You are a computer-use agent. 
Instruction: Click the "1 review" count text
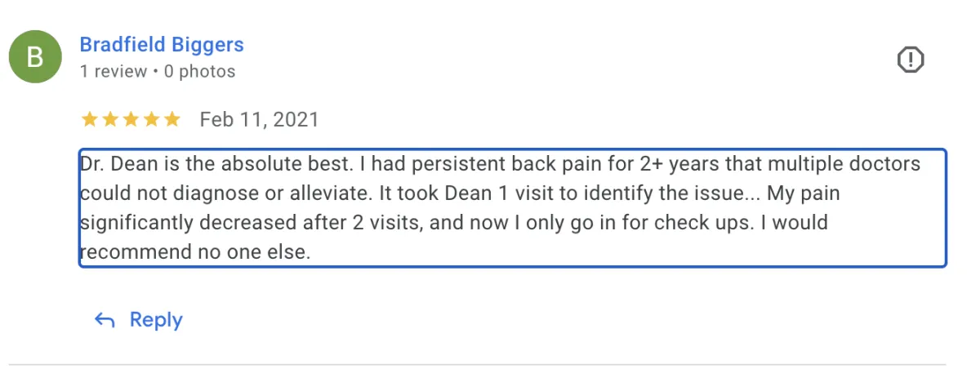(x=113, y=72)
